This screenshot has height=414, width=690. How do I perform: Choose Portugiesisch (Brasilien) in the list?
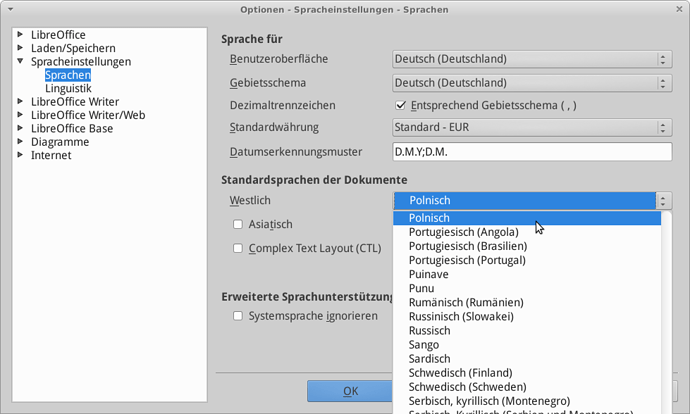click(x=527, y=246)
